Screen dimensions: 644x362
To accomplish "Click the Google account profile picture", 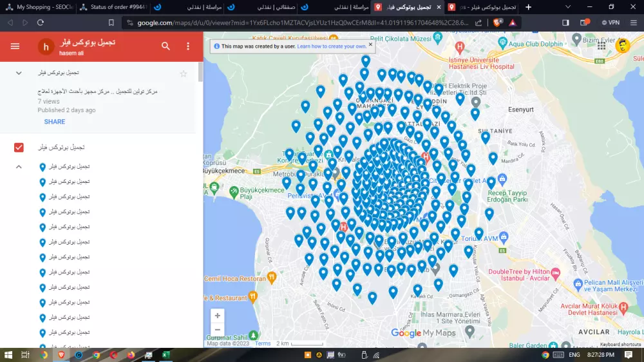I will click(x=623, y=45).
